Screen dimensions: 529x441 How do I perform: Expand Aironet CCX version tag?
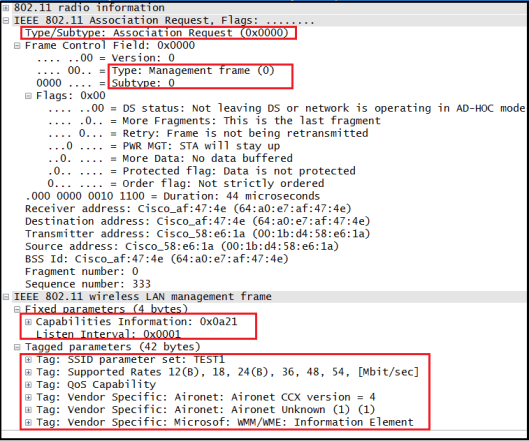(28, 397)
